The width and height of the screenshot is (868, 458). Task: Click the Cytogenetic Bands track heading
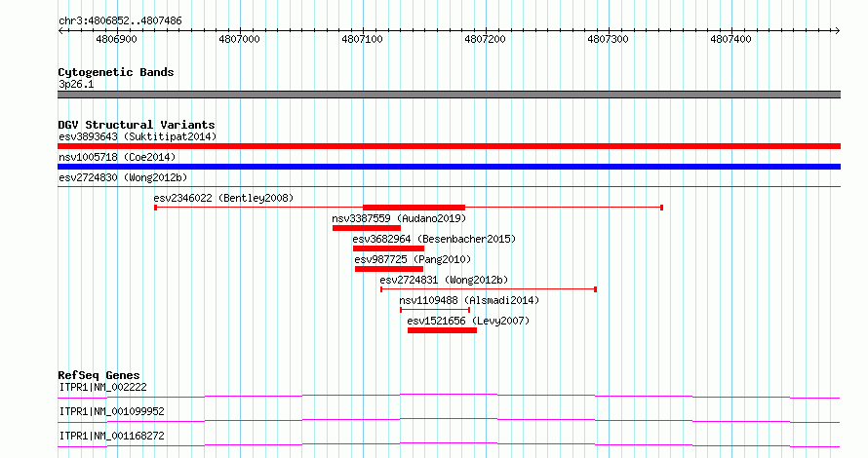116,72
